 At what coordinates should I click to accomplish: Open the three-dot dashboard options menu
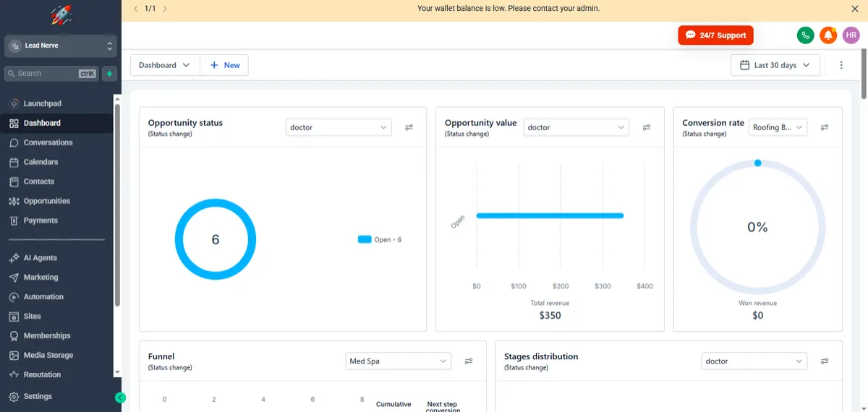pyautogui.click(x=841, y=65)
